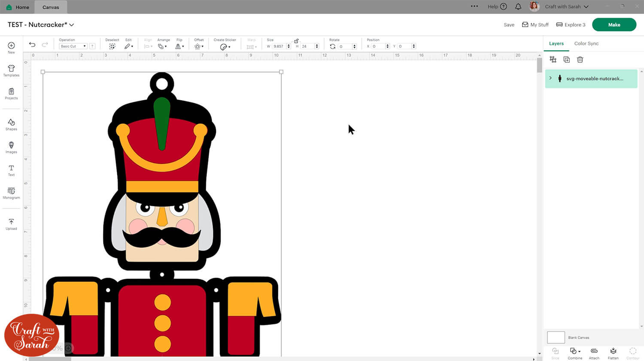Screen dimensions: 644x361
Task: Click the Blank Canvas color swatch
Action: (556, 337)
